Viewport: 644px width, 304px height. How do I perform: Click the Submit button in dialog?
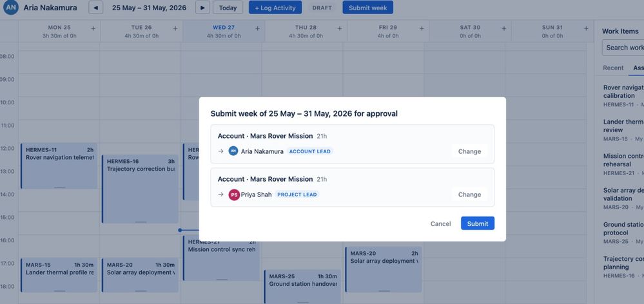477,223
